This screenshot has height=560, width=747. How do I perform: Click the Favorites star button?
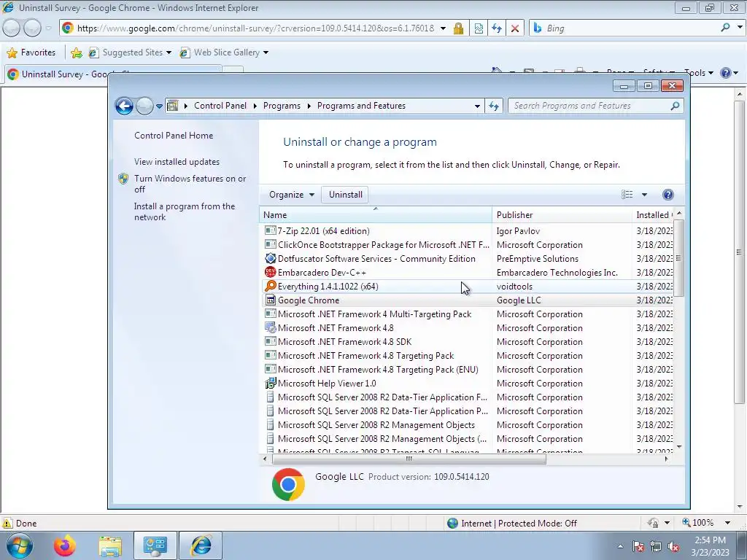coord(31,52)
